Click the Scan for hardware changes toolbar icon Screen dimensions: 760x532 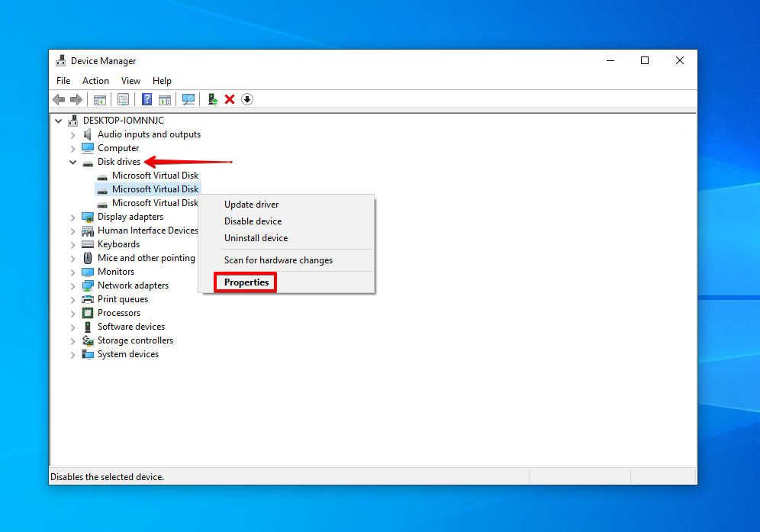pyautogui.click(x=188, y=100)
